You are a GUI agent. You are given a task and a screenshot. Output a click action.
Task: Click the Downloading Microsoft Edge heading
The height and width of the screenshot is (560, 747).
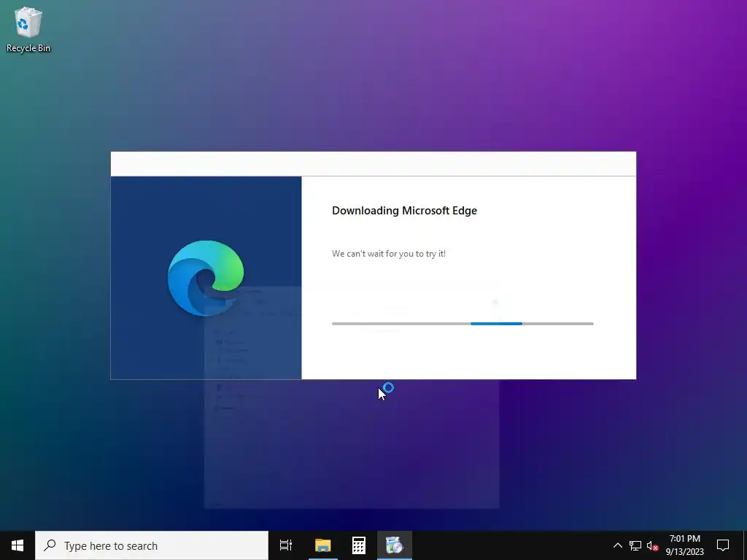coord(404,211)
